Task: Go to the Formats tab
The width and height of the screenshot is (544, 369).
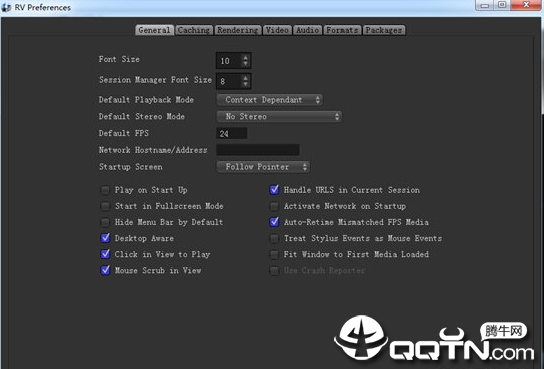Action: (x=342, y=30)
